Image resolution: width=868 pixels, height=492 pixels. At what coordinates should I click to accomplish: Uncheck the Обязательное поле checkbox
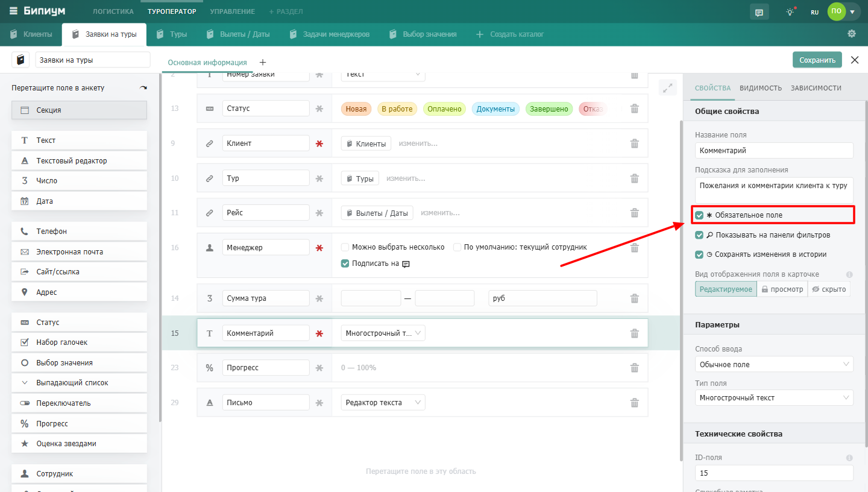tap(699, 215)
